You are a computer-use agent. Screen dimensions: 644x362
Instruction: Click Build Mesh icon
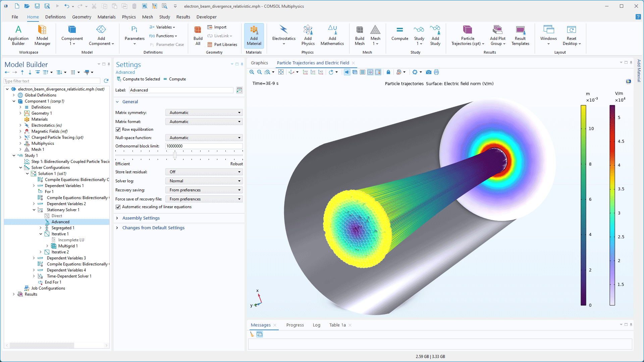coord(360,35)
